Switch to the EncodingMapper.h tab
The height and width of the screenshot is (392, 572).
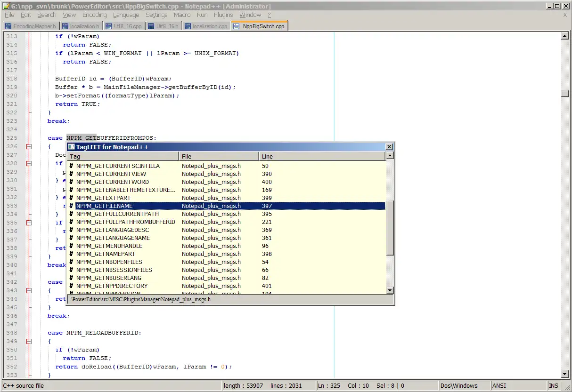click(x=31, y=26)
